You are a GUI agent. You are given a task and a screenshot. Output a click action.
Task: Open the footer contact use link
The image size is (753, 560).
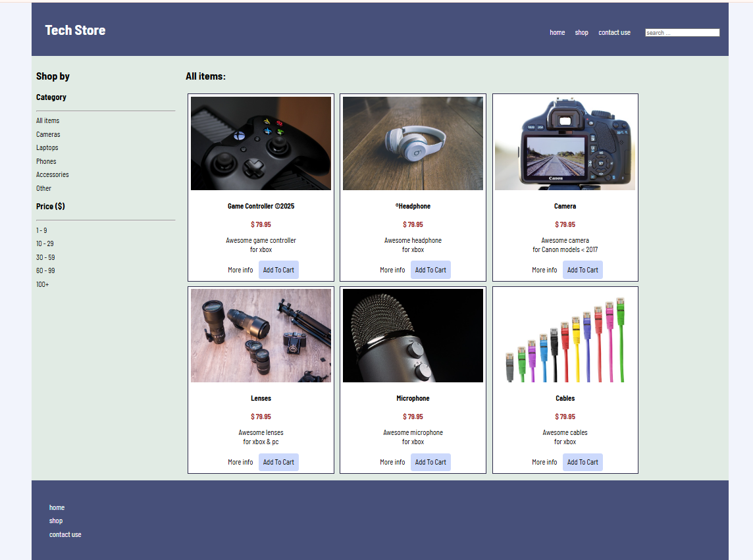click(x=65, y=534)
